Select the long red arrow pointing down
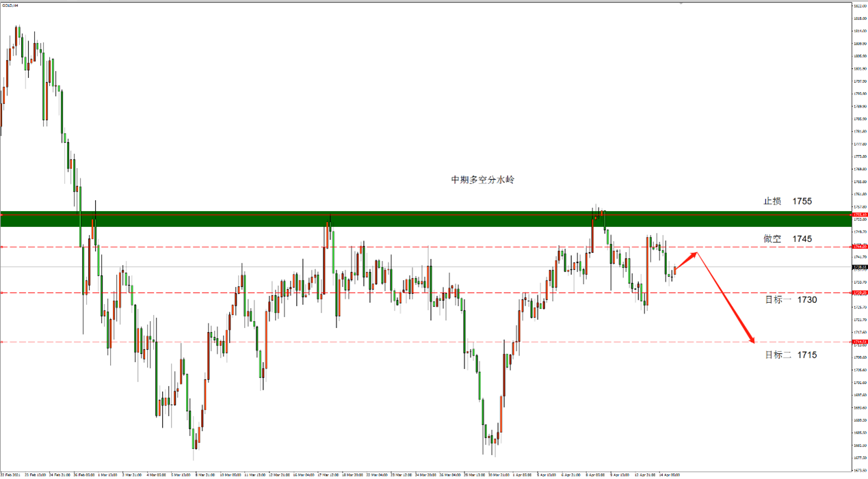 point(726,298)
